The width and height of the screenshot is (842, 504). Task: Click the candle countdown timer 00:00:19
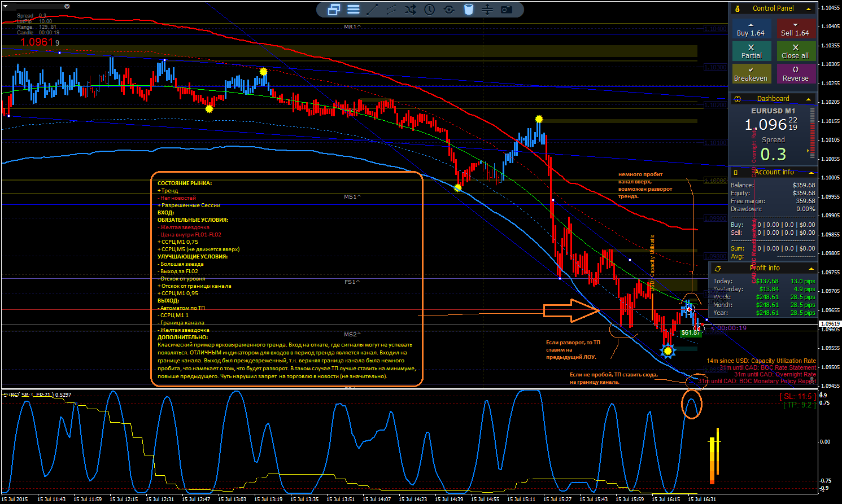pyautogui.click(x=731, y=328)
